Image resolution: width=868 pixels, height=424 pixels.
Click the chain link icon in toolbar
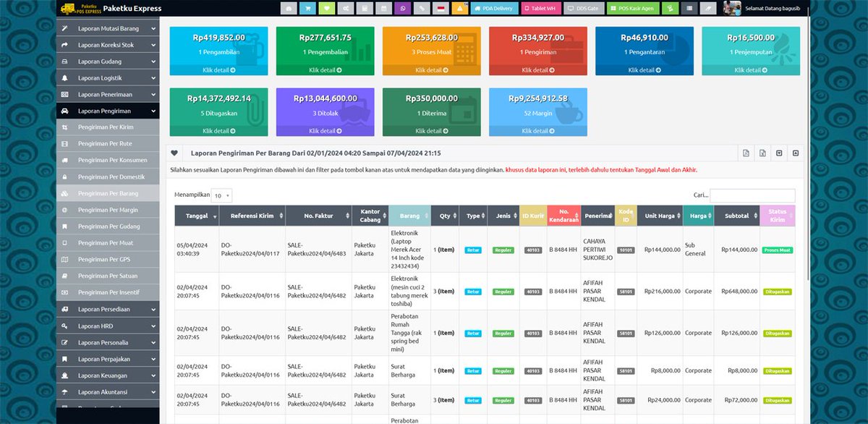click(422, 8)
